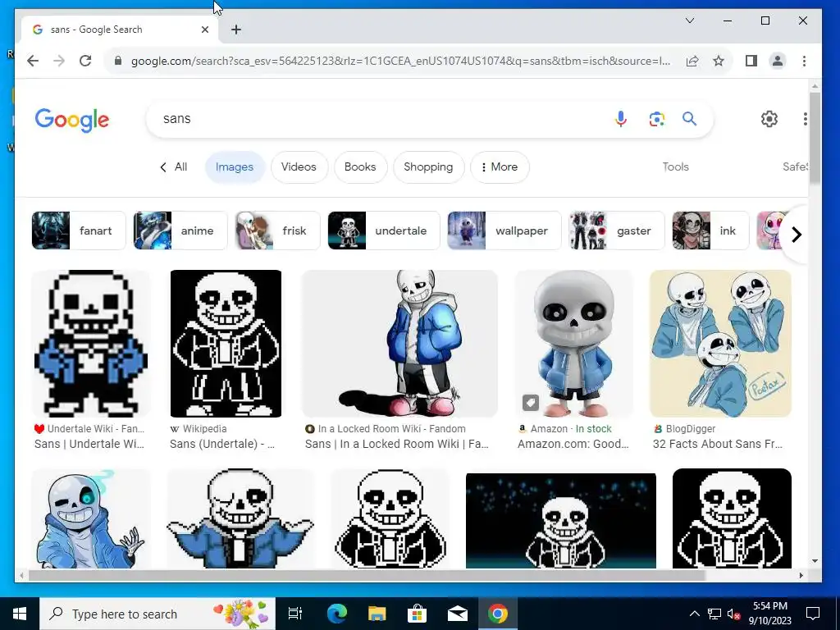
Task: Go to Google homepage via logo
Action: (x=72, y=120)
